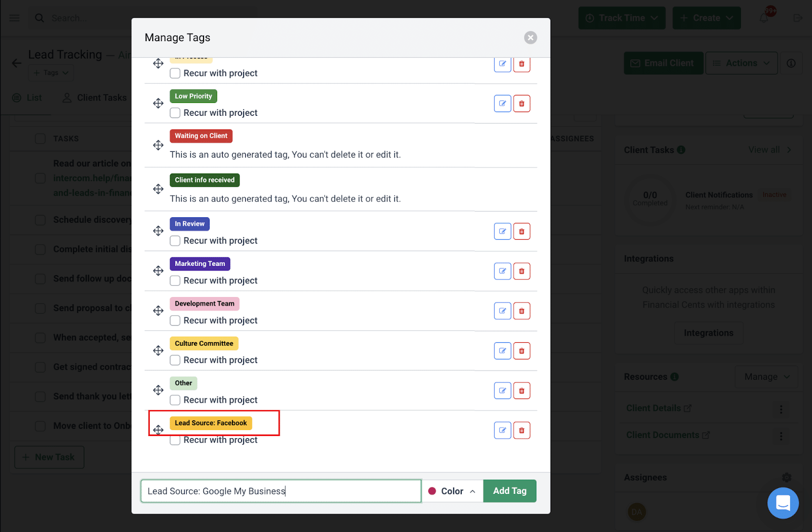The width and height of the screenshot is (812, 532).
Task: Click move handle for Waiting on Client tag
Action: (x=158, y=145)
